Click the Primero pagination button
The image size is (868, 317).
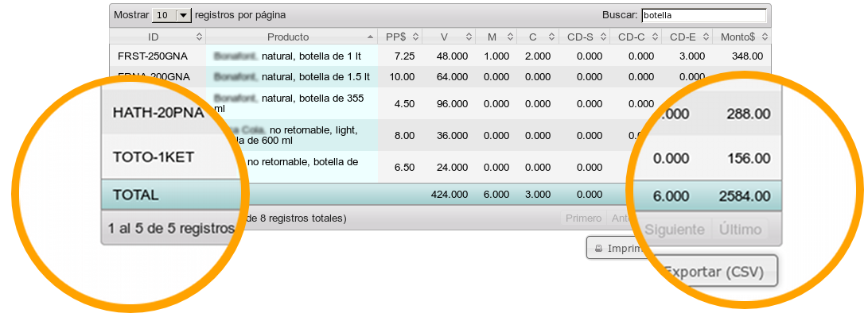(x=583, y=218)
